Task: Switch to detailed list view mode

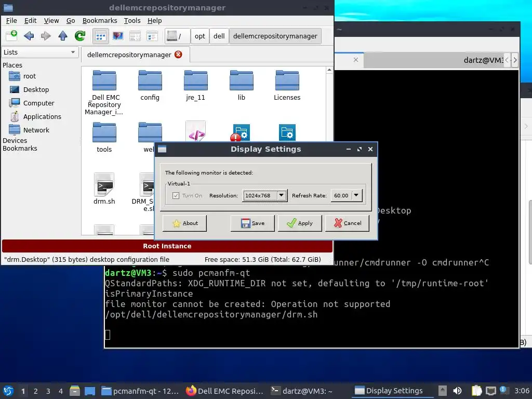Action: 152,36
